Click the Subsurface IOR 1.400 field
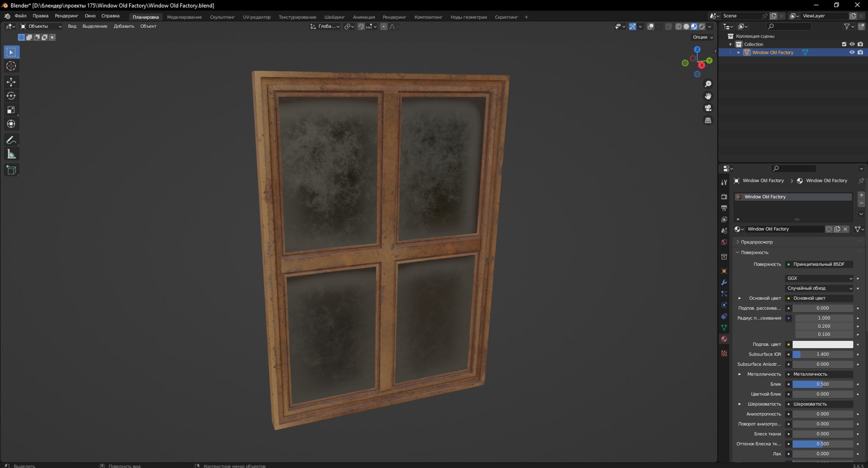This screenshot has width=868, height=468. coord(823,355)
